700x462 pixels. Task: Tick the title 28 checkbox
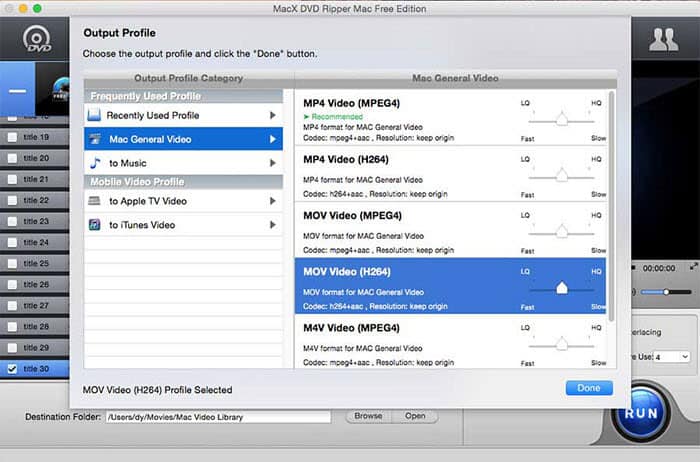[x=12, y=326]
